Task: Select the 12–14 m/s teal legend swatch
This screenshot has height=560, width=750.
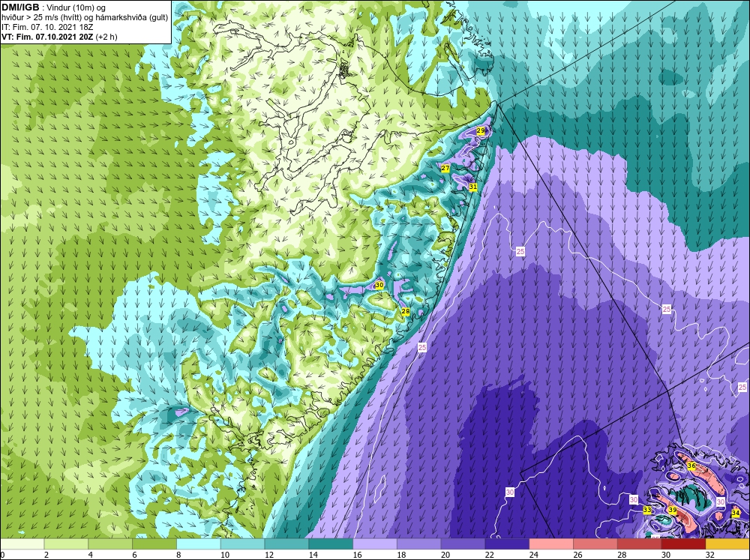Action: [286, 544]
